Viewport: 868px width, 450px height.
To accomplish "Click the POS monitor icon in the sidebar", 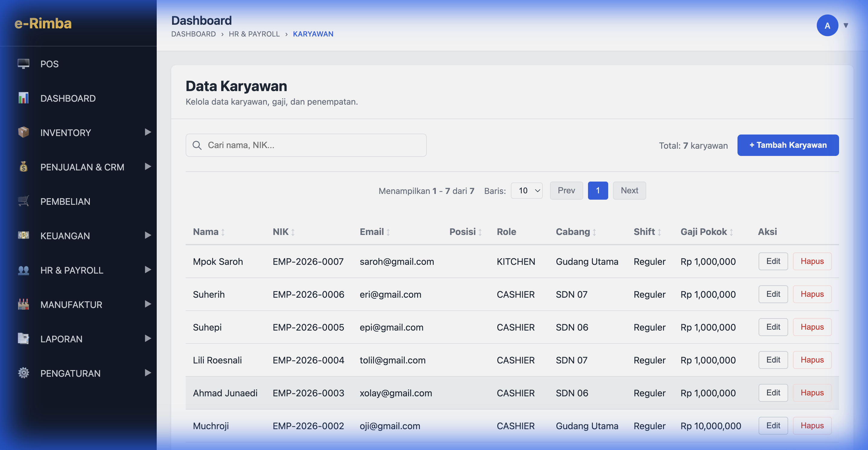I will pyautogui.click(x=23, y=64).
